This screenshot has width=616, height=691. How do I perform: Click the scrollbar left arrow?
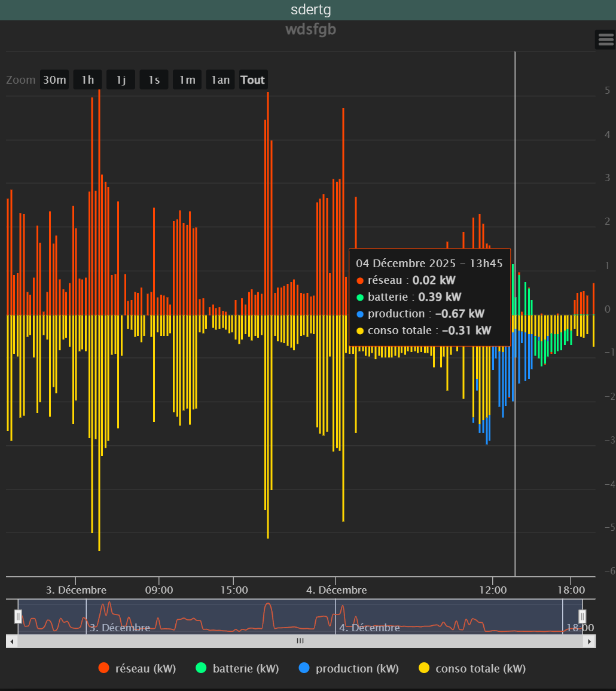[x=11, y=641]
